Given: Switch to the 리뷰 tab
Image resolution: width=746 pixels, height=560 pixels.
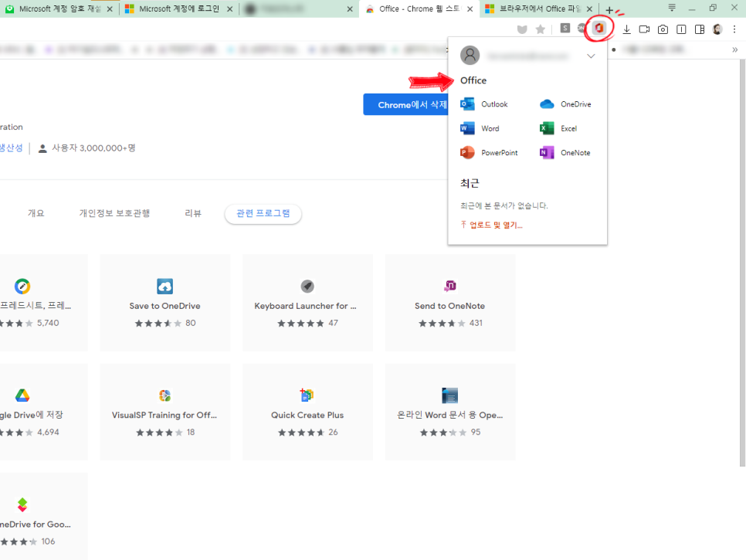Looking at the screenshot, I should tap(192, 213).
